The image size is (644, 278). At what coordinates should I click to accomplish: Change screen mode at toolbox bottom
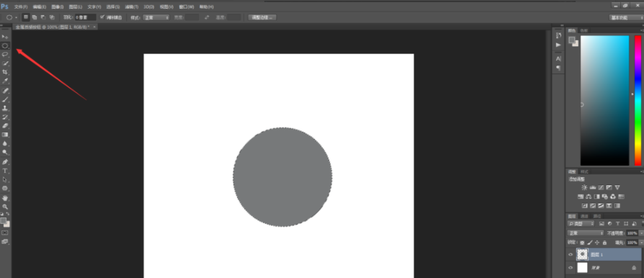pos(5,241)
